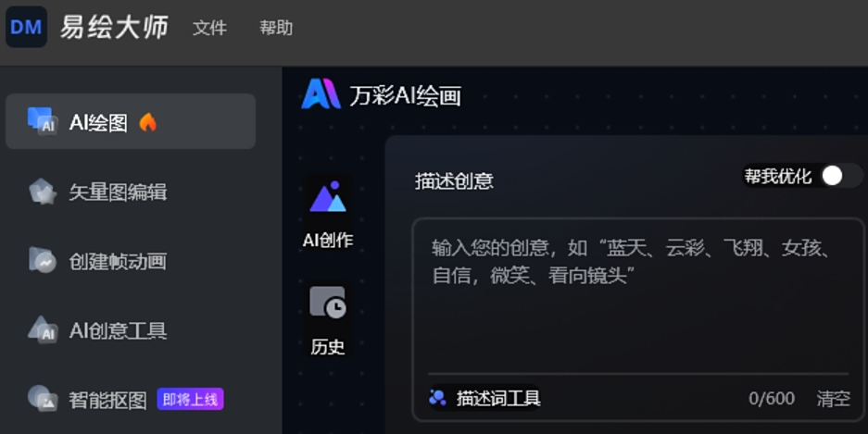Click the 创建帧动画 sidebar icon
Viewport: 868px width, 434px height.
43,260
